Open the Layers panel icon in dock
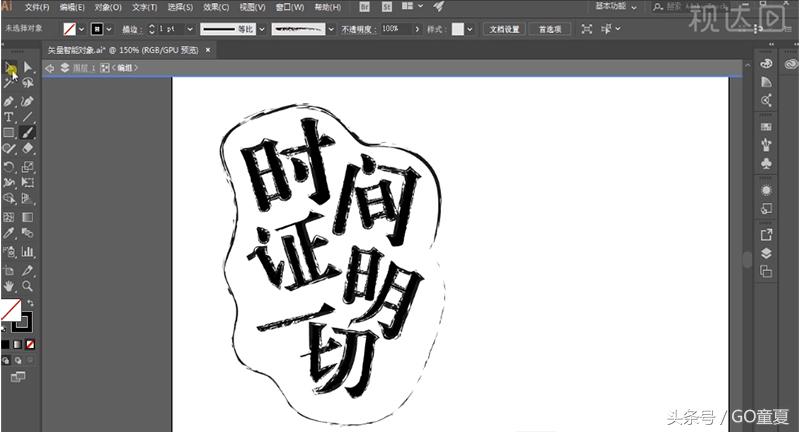Viewport: 800px width, 432px height. click(766, 253)
